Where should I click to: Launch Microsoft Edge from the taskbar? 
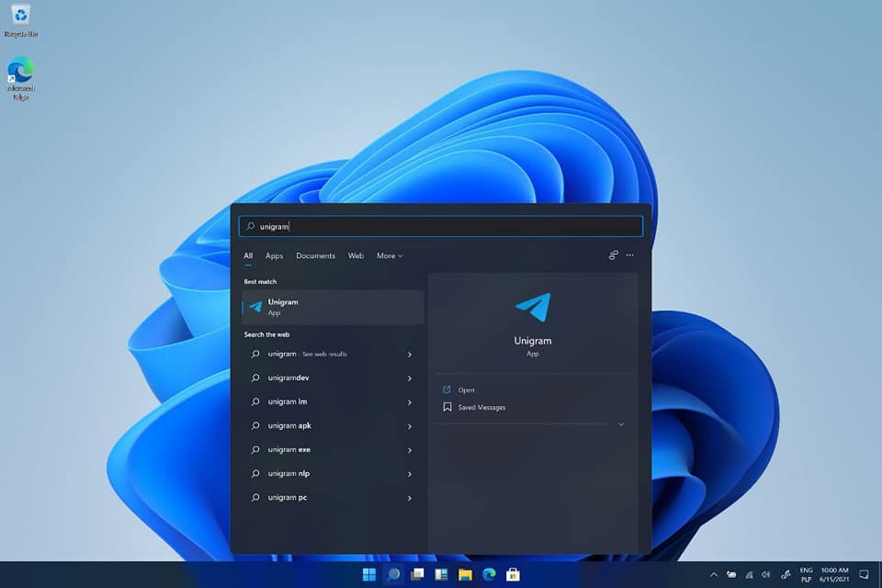(490, 574)
